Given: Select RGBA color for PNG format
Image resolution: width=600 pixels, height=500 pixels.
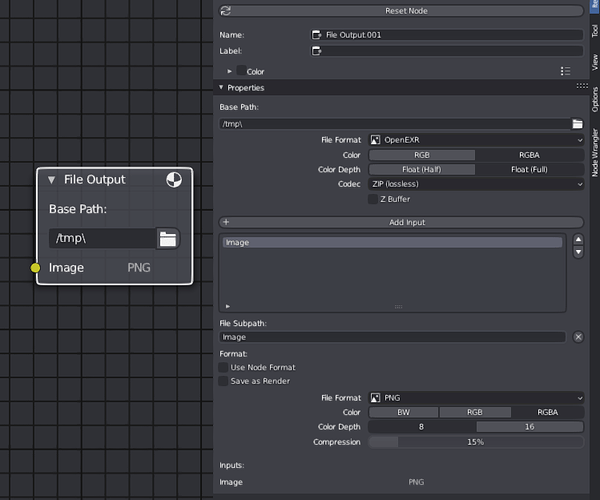Looking at the screenshot, I should 548,412.
